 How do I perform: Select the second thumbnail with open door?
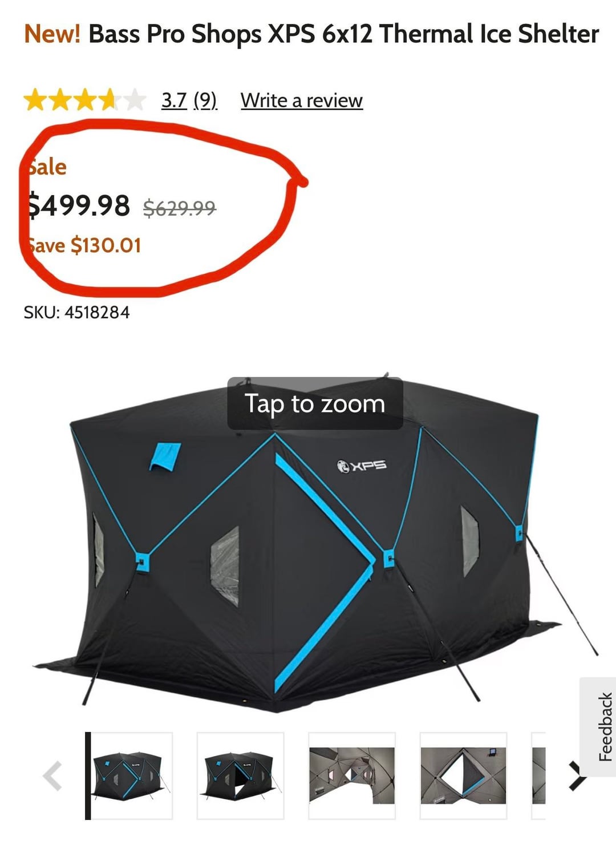pos(240,776)
